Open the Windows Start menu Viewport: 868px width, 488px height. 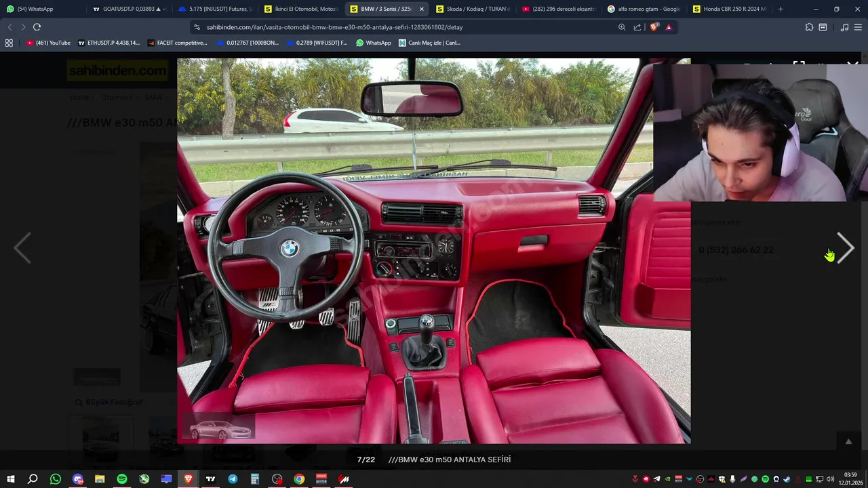click(x=10, y=479)
